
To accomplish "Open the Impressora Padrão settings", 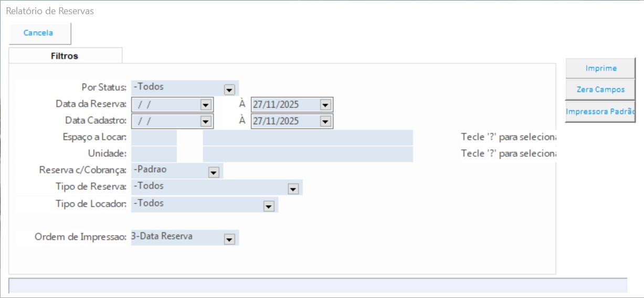I will [x=600, y=111].
